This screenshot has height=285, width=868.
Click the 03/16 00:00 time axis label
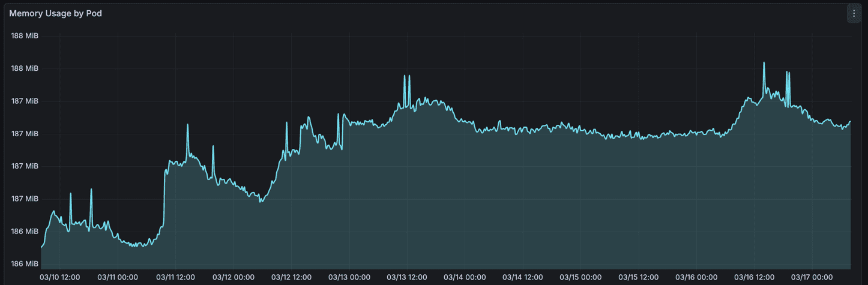[696, 277]
